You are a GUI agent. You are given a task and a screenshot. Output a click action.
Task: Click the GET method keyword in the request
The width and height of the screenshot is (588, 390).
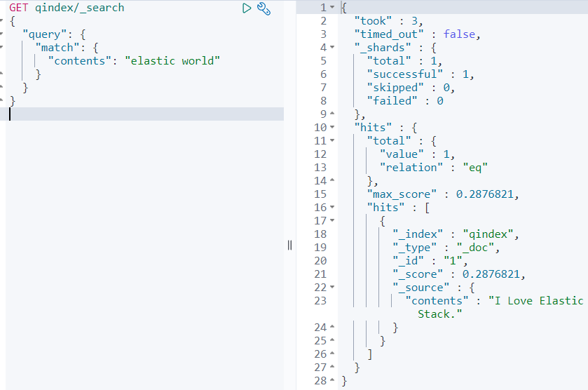click(x=18, y=8)
